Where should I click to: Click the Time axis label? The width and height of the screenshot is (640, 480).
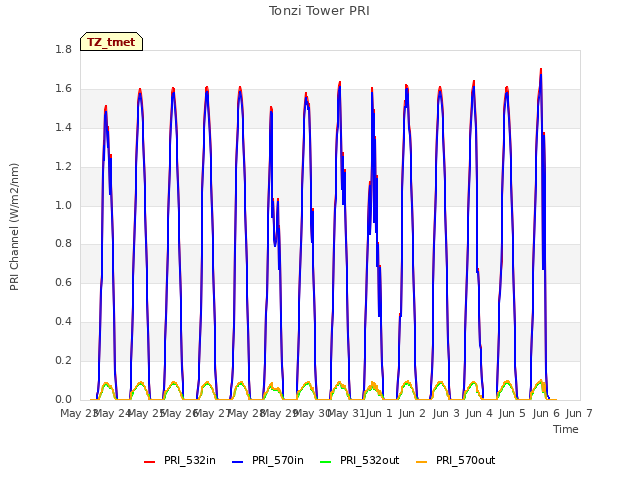(566, 429)
